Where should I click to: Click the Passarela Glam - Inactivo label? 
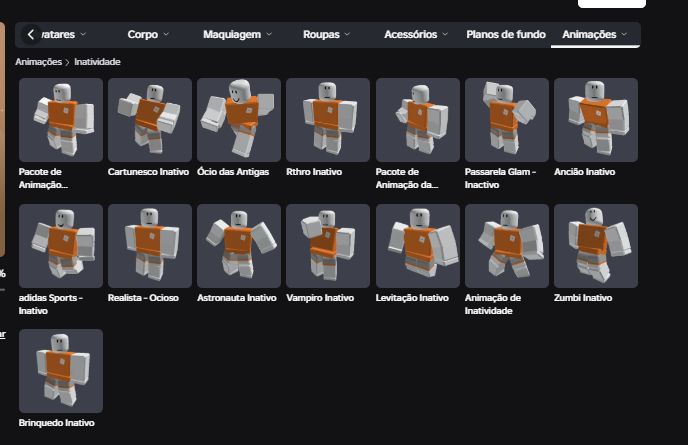click(x=500, y=178)
